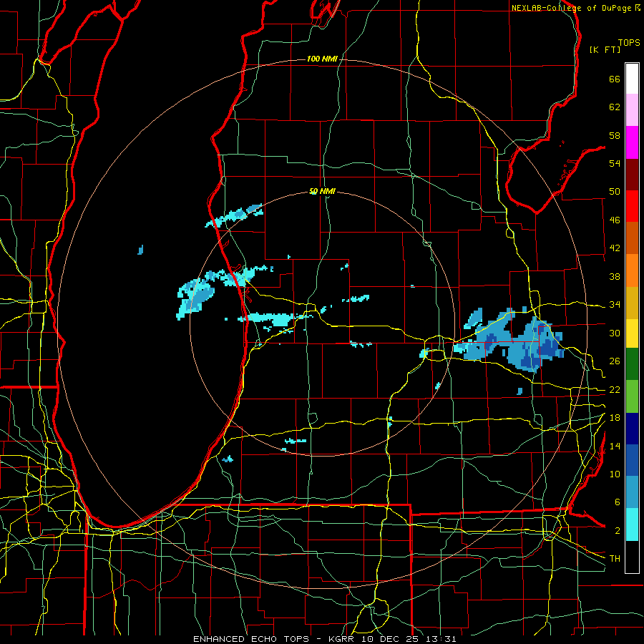This screenshot has height=644, width=644.
Task: Point at the 22 legend value
Action: pyautogui.click(x=615, y=389)
